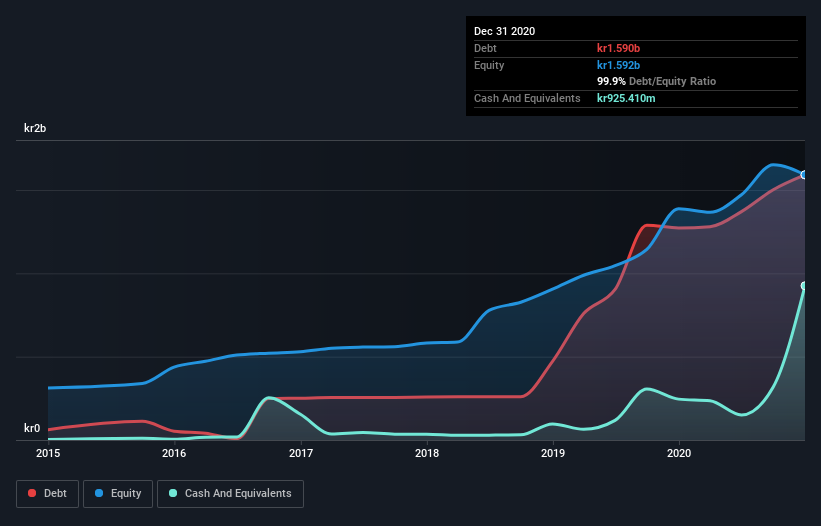821x526 pixels.
Task: Click the 99.9% Debt/Equity Ratio text
Action: click(657, 81)
